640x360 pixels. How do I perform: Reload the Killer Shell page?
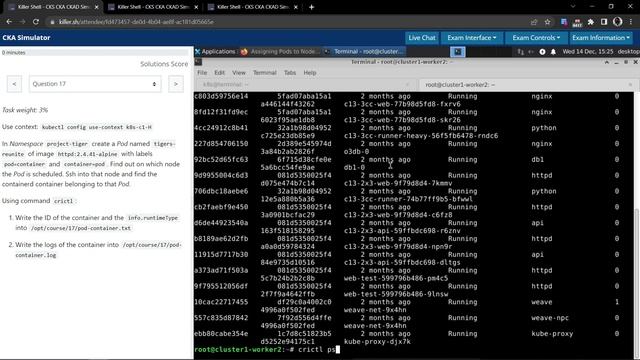[x=36, y=22]
